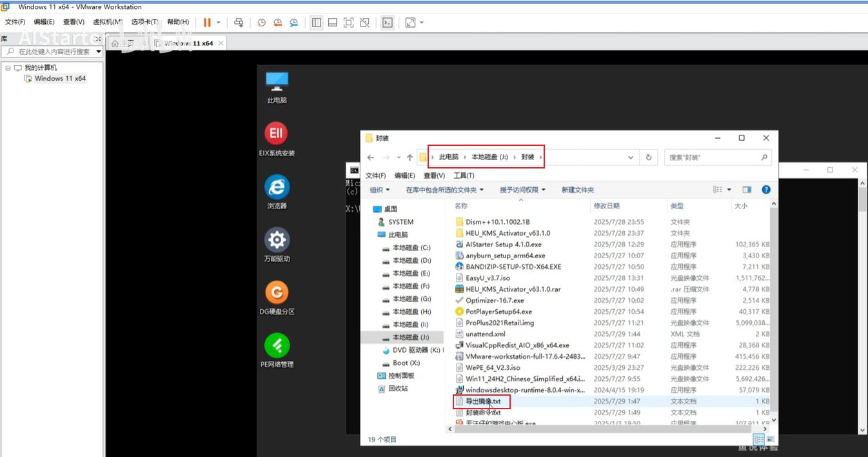Click the Explorer blue help icon
Screen dimensions: 868x457
click(766, 190)
